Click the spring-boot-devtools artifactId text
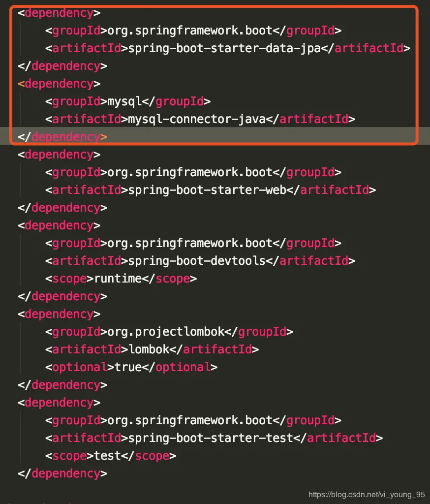The width and height of the screenshot is (430, 504). [197, 261]
